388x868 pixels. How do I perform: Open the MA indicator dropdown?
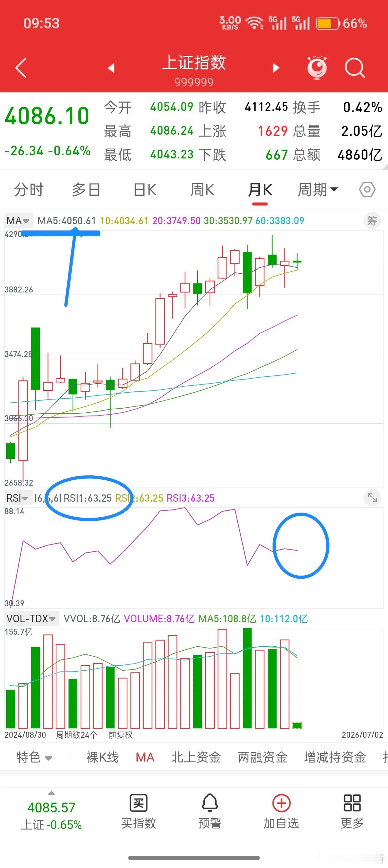point(18,221)
